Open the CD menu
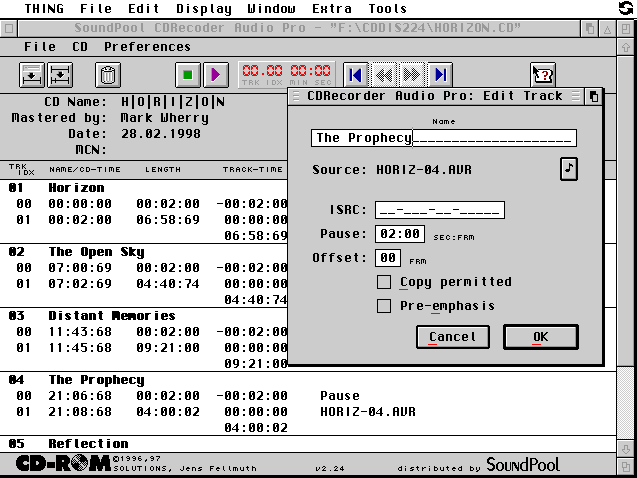The height and width of the screenshot is (478, 637). tap(80, 47)
